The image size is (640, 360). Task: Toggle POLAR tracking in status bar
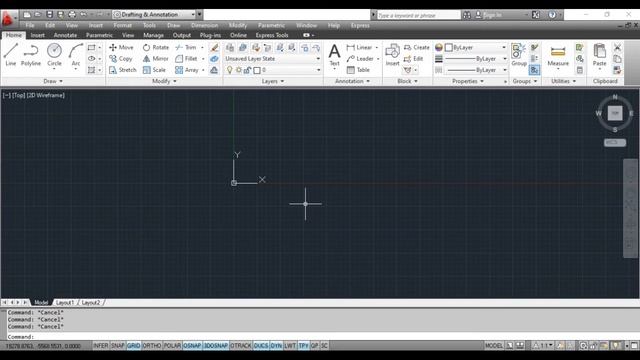click(x=172, y=346)
